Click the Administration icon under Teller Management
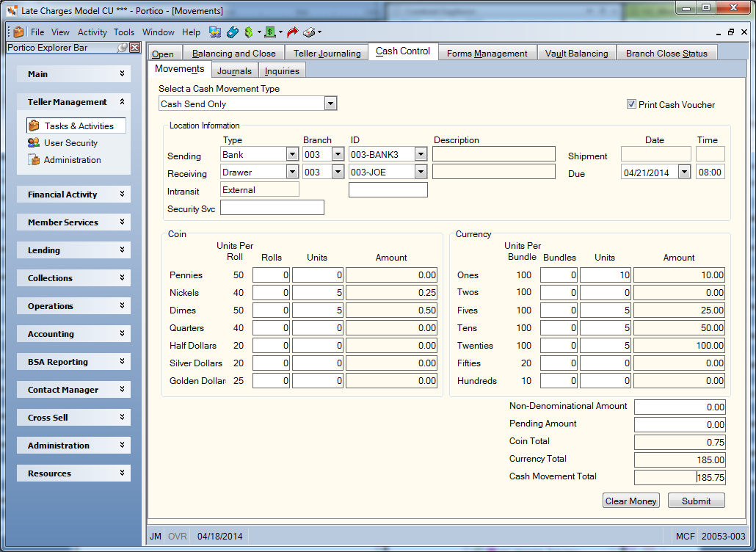The height and width of the screenshot is (552, 756). coord(34,159)
